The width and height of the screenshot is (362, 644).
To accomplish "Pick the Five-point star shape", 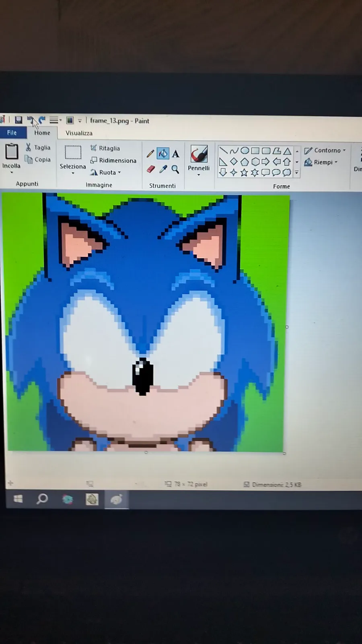I will tap(244, 173).
